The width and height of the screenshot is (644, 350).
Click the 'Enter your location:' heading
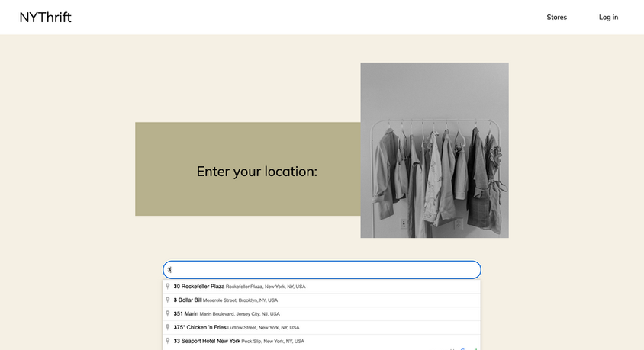pyautogui.click(x=256, y=172)
